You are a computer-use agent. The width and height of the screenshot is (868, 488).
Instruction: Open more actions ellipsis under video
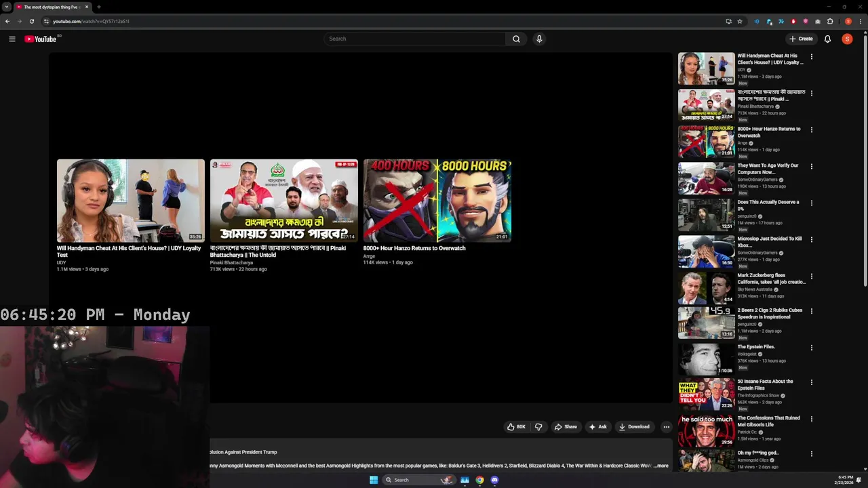click(667, 427)
